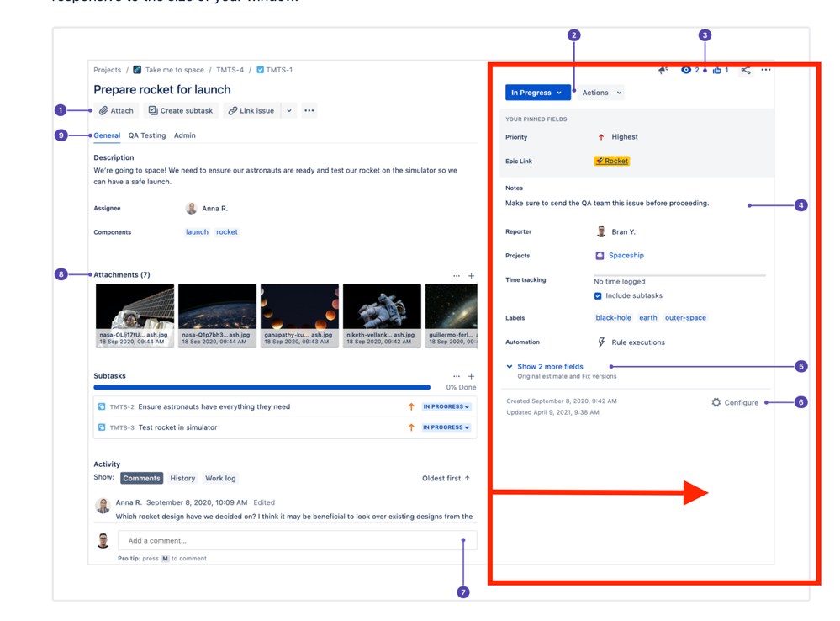Select the black-hole label
840x621 pixels.
pos(613,318)
